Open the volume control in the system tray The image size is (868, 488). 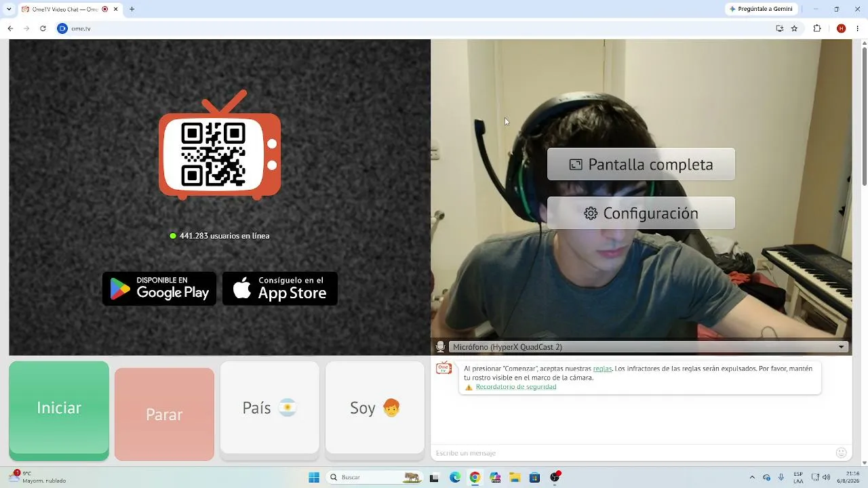pyautogui.click(x=827, y=477)
